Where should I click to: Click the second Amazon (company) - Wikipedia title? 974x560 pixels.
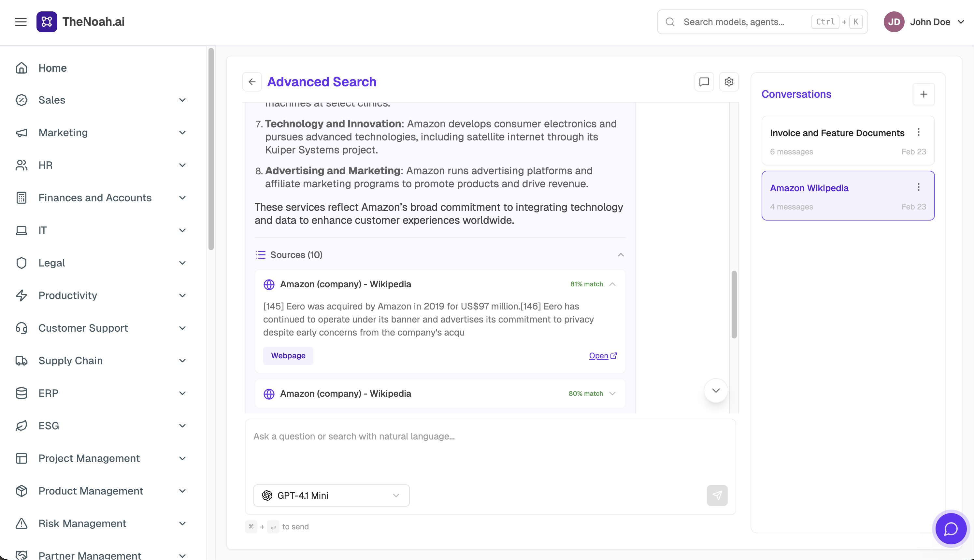[x=345, y=394]
